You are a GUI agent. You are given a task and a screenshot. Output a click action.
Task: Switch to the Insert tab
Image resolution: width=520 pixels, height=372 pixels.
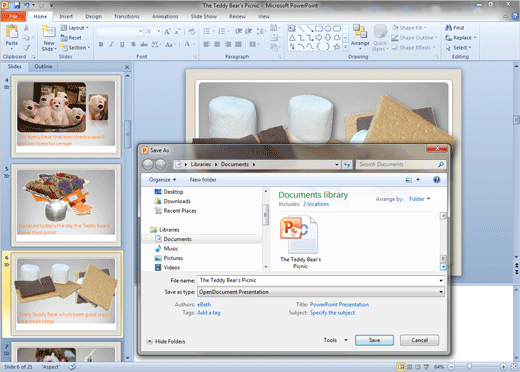[x=66, y=16]
